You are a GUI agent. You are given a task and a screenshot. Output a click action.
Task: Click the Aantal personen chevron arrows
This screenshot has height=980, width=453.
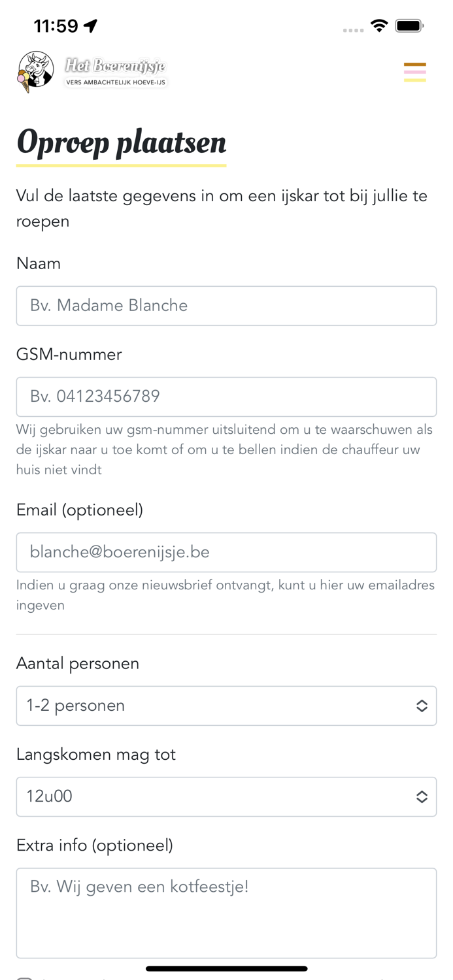422,706
